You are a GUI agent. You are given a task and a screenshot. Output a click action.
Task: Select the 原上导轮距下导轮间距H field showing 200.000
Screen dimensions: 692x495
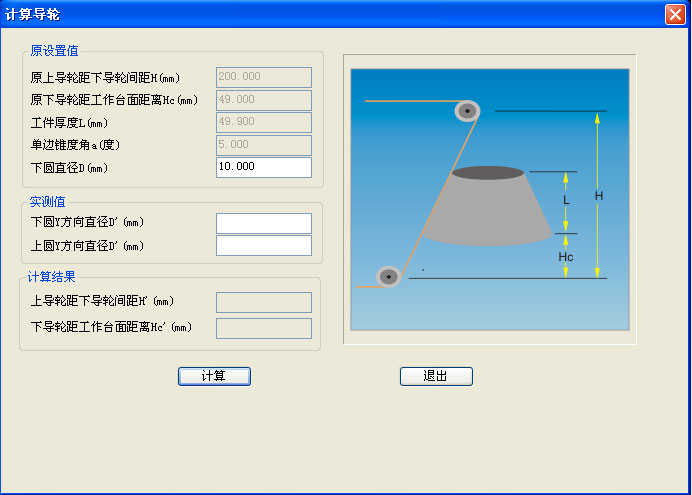pyautogui.click(x=263, y=77)
